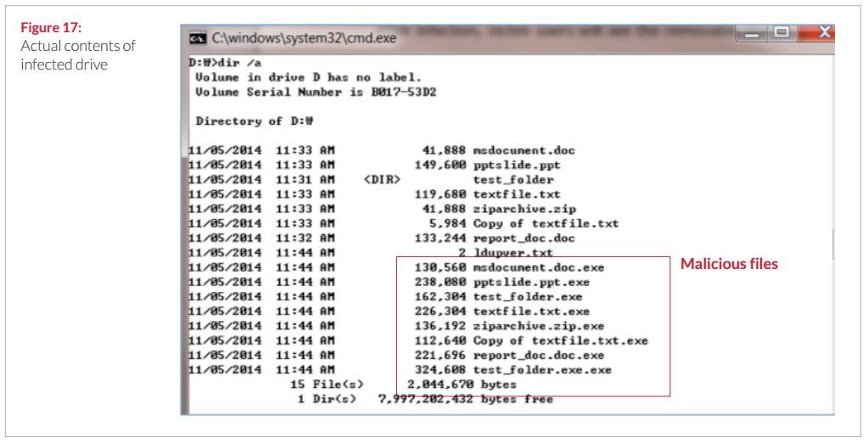The height and width of the screenshot is (443, 868).
Task: Click the C:\windows\system32\cmd.exe title text
Action: click(304, 39)
